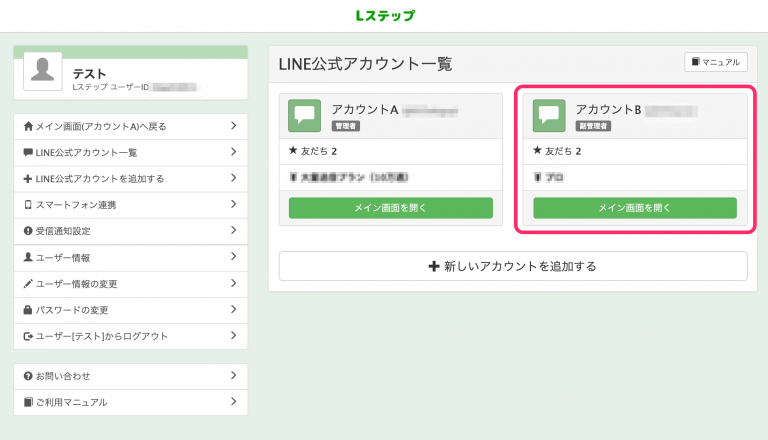Click the Lステップ ユーザーID text
This screenshot has width=768, height=440.
coord(110,87)
